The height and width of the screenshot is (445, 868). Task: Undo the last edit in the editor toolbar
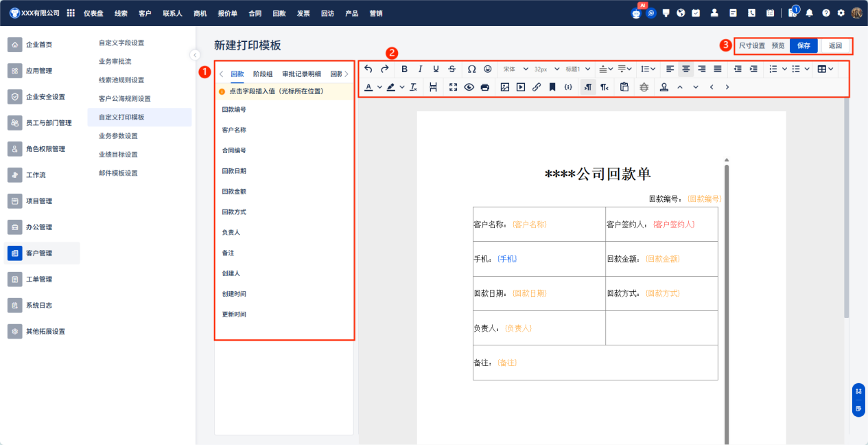click(x=368, y=69)
